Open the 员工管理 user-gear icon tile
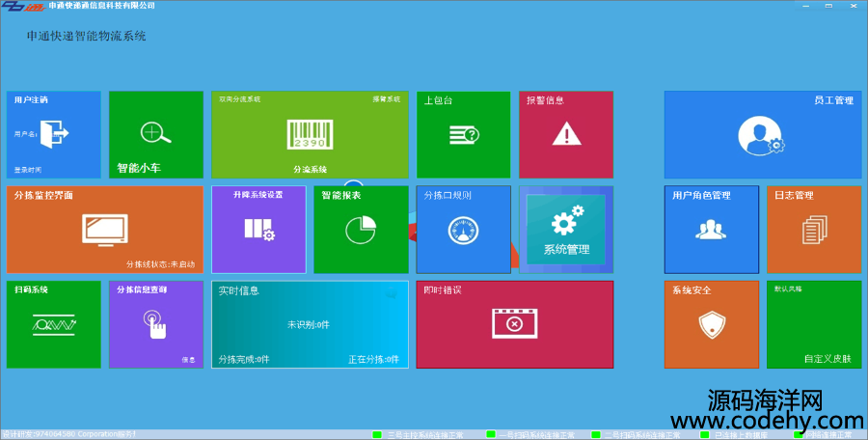The height and width of the screenshot is (440, 868). pos(763,135)
